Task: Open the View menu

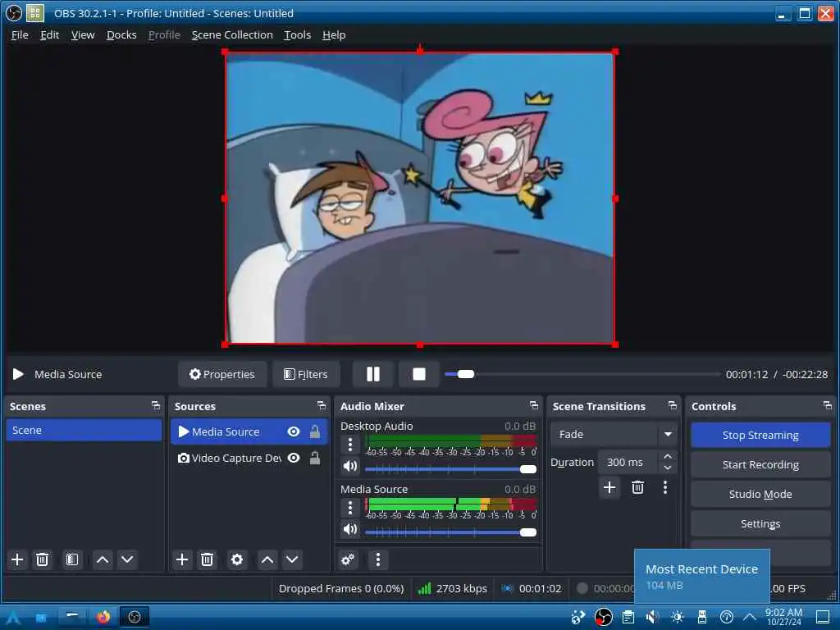Action: pos(83,34)
